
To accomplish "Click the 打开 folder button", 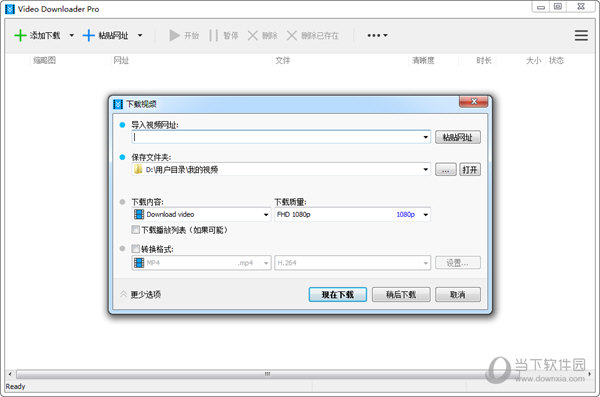I will 470,169.
